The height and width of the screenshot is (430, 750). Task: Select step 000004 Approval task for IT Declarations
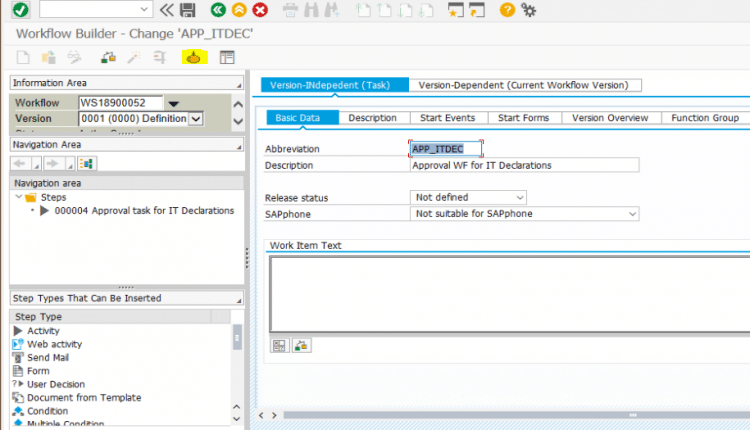144,211
